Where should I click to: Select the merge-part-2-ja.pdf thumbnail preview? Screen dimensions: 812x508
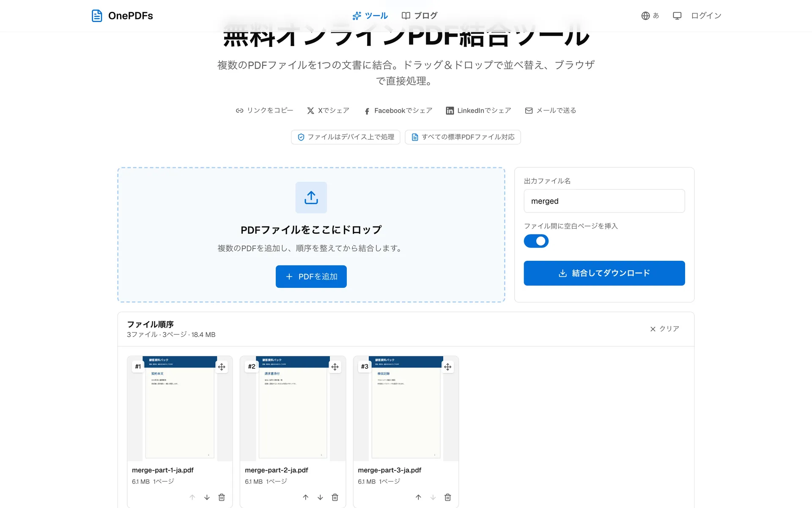tap(293, 409)
